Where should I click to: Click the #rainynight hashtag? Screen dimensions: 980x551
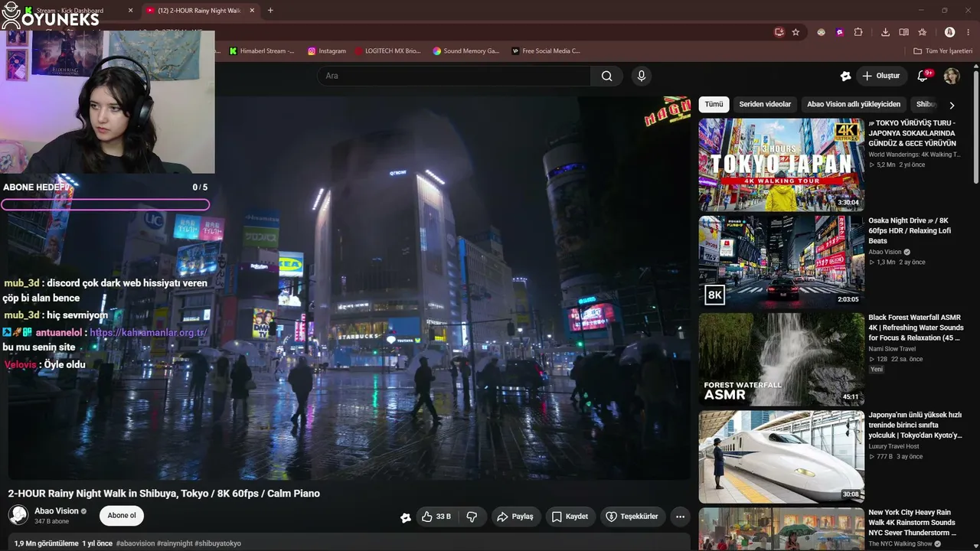pos(175,543)
